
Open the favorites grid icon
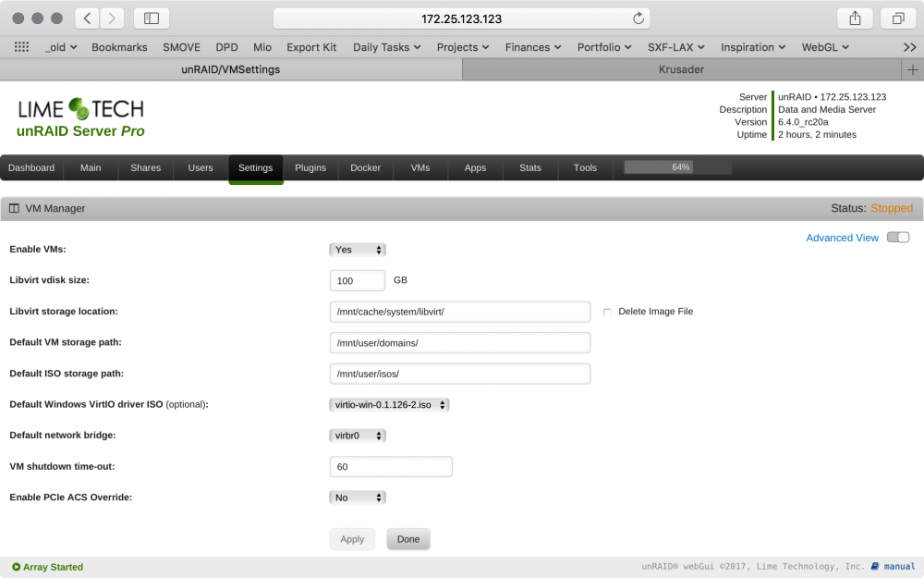(x=21, y=47)
